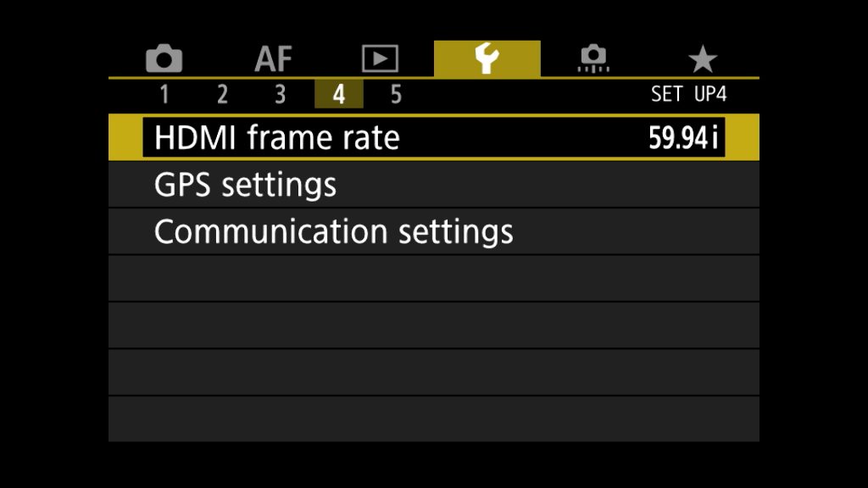Open the Playback menu icon tab

click(x=379, y=58)
